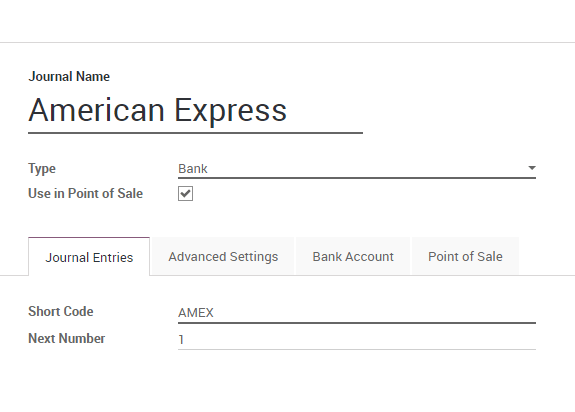Image resolution: width=575 pixels, height=412 pixels.
Task: Select the Journal Entries tab
Action: [89, 257]
